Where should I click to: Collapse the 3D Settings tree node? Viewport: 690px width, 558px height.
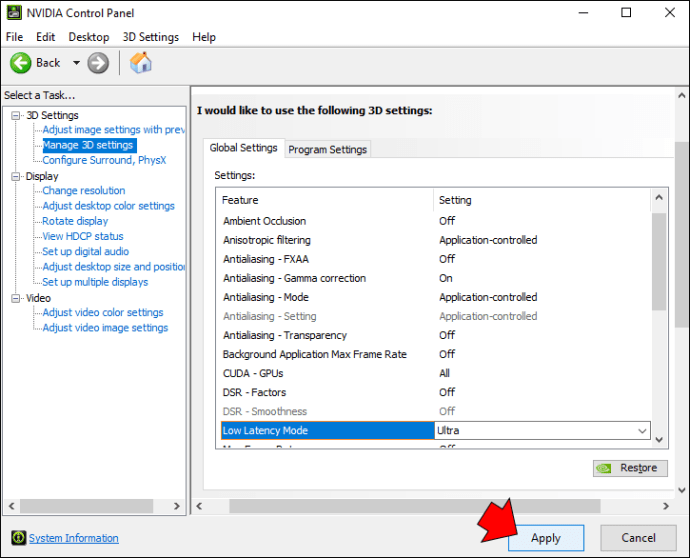click(x=15, y=116)
